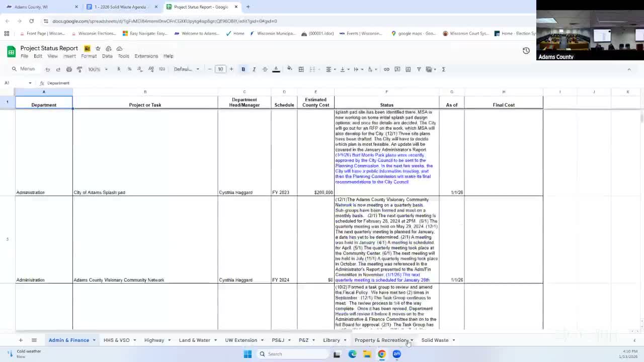Toggle bold formatting in toolbar

coord(243,69)
